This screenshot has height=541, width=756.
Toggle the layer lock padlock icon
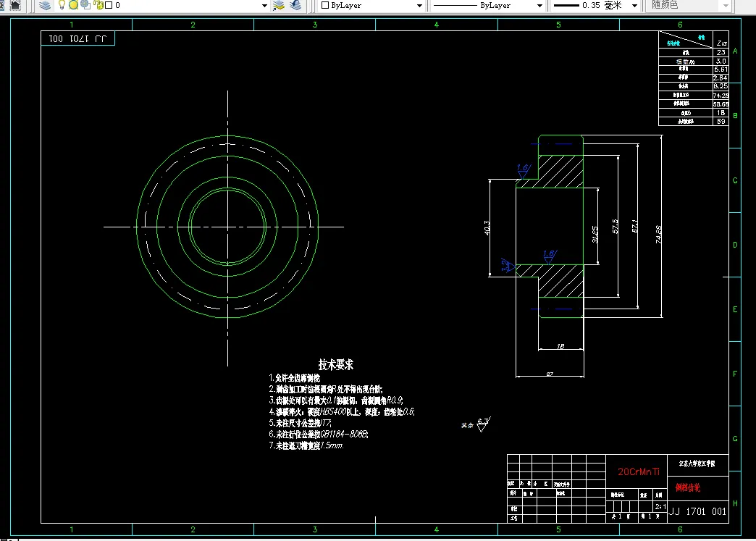(x=98, y=5)
